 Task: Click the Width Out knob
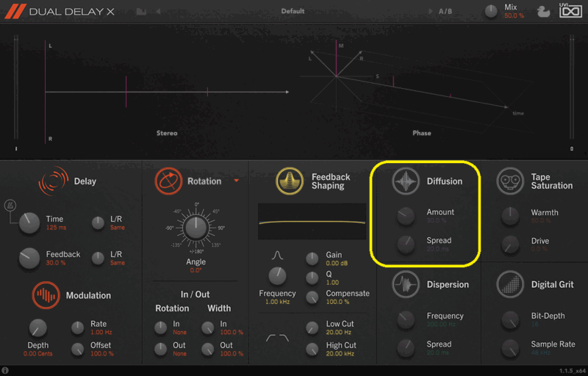coord(207,349)
